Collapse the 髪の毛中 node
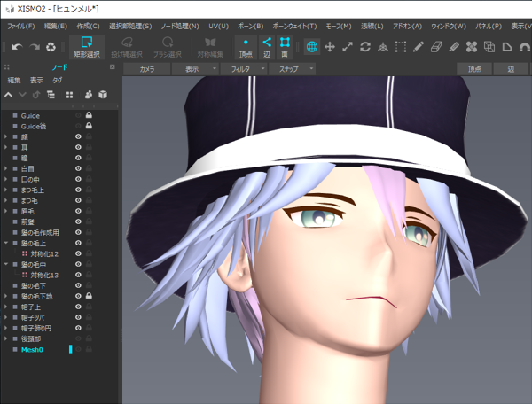 5,264
